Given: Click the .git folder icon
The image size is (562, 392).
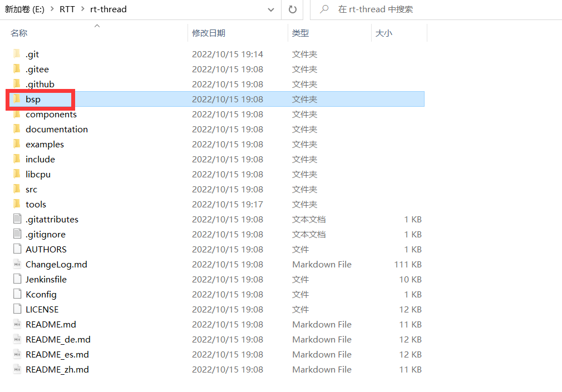Looking at the screenshot, I should (x=17, y=54).
